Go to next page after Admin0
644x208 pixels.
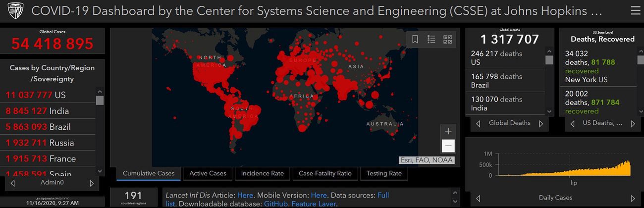pos(92,183)
